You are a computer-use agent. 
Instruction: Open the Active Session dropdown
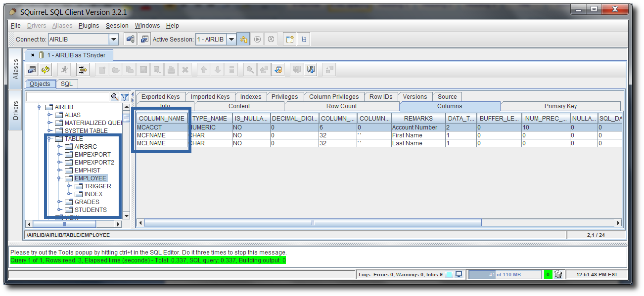pos(231,40)
